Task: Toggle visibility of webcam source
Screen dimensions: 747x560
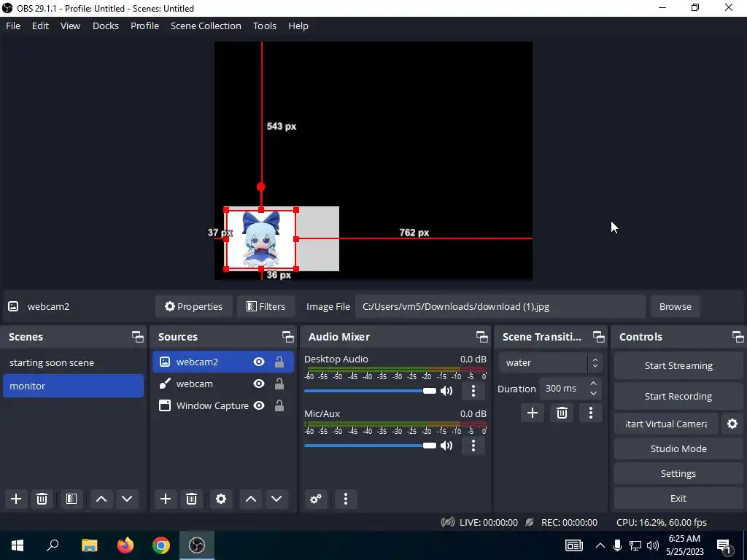Action: coord(259,384)
